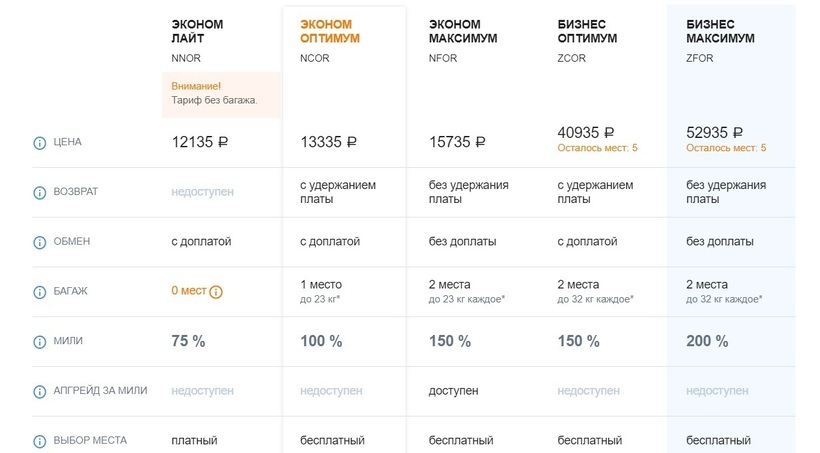The image size is (820, 453).
Task: Select the ЭКОНОМ ЛАЙТ tariff header
Action: [x=197, y=31]
